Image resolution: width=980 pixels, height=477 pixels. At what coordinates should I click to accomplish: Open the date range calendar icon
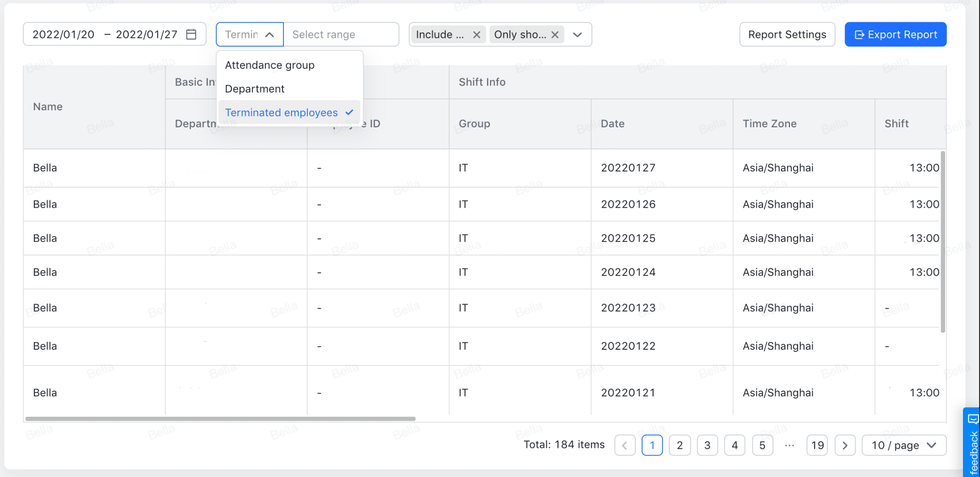click(191, 34)
